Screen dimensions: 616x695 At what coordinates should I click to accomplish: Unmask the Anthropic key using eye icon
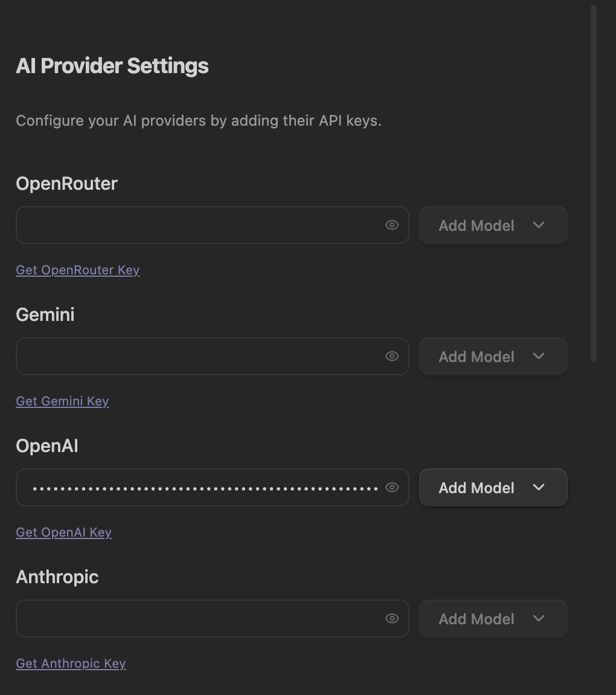tap(392, 618)
